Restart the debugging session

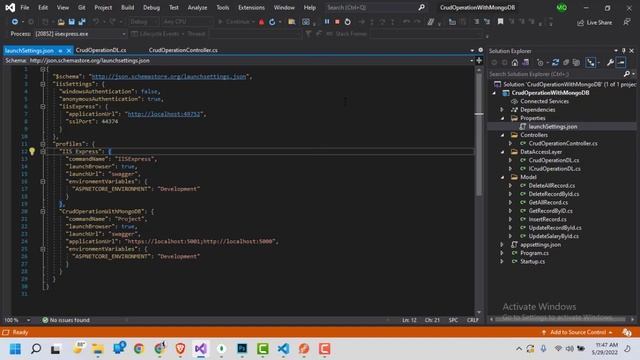click(x=347, y=22)
